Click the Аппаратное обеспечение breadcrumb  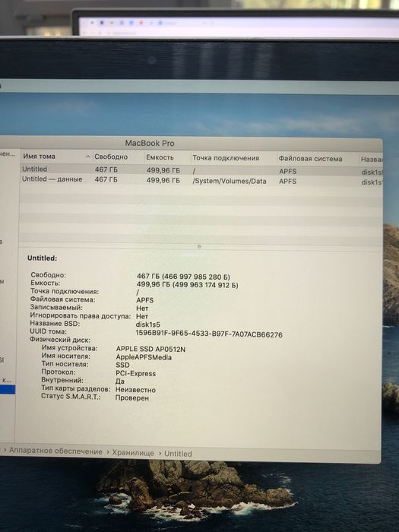[55, 451]
